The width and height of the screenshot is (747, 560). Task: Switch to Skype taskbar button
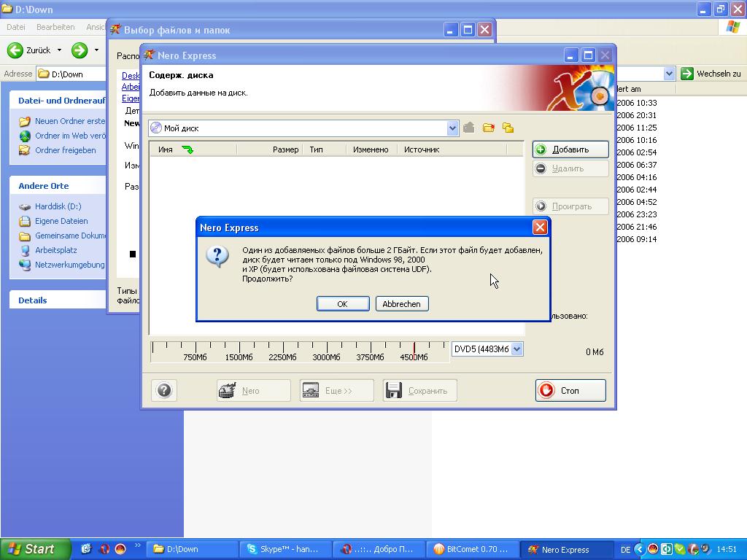285,549
